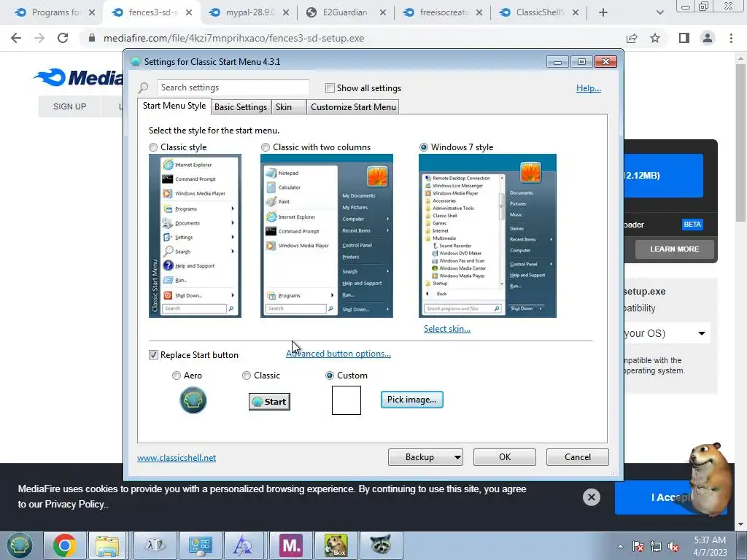Open the Start menu shell button
747x560 pixels.
tap(18, 545)
